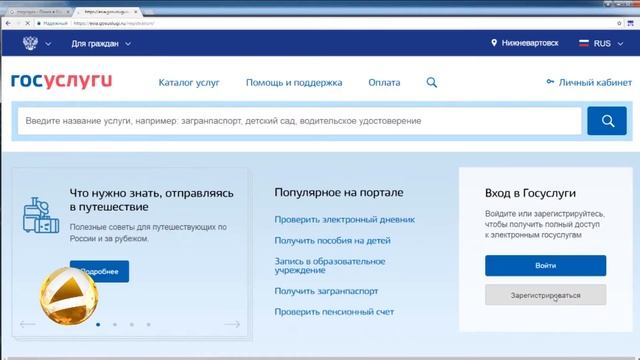Click the blue search button with magnifier
This screenshot has height=360, width=640.
[607, 121]
